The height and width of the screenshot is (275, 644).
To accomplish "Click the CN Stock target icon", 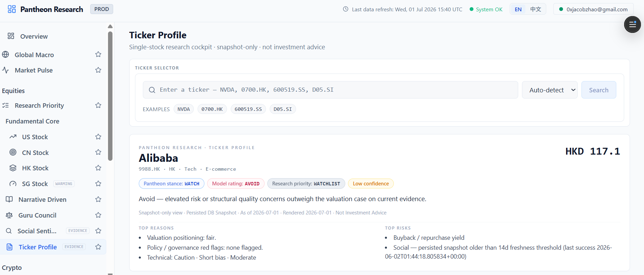I will (x=13, y=152).
